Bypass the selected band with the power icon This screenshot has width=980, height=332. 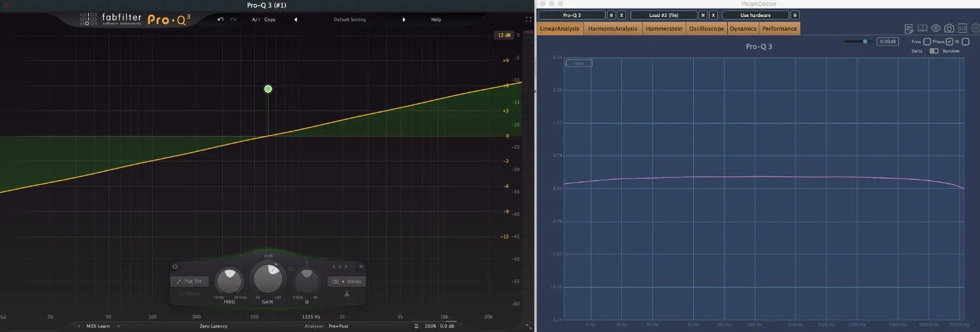click(175, 267)
